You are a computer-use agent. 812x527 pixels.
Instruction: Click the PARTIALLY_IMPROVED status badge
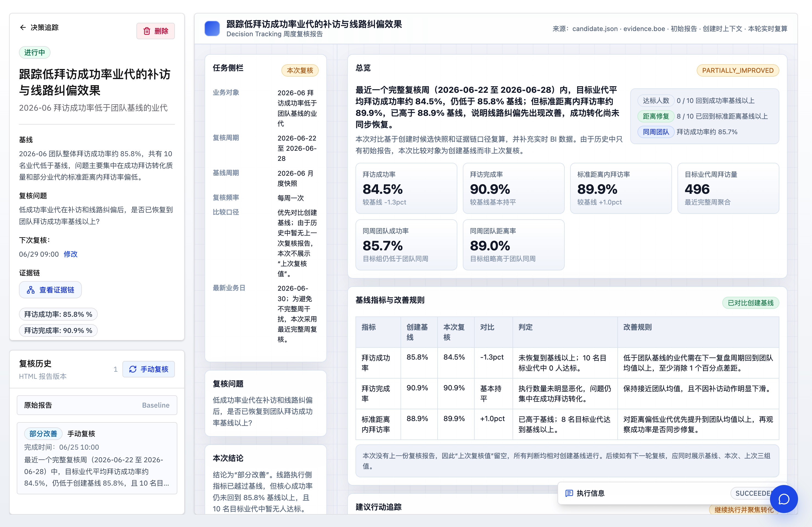point(738,71)
